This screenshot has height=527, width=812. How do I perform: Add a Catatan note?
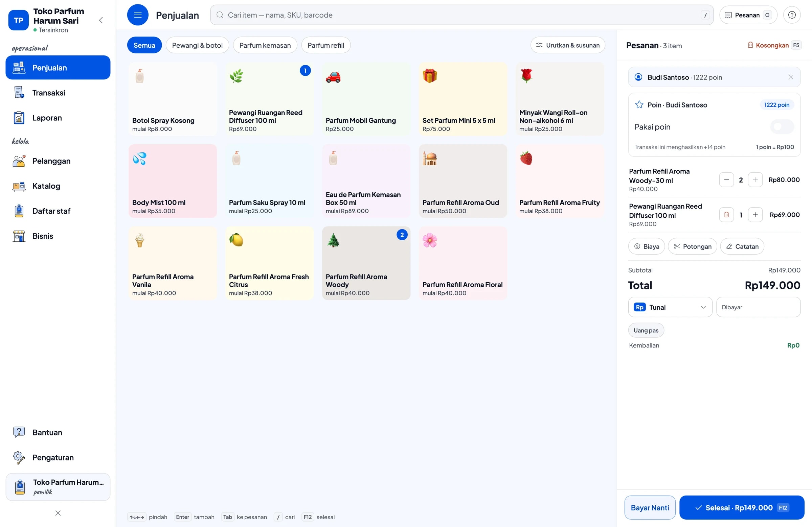pyautogui.click(x=742, y=246)
